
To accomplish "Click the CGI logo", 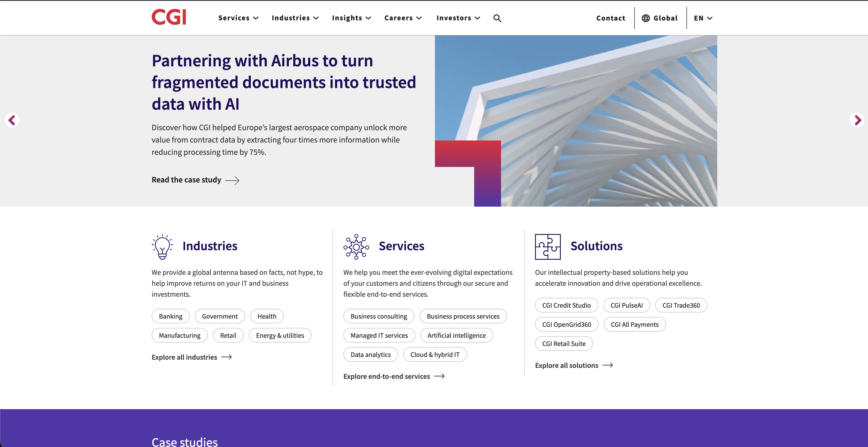I will pos(169,17).
